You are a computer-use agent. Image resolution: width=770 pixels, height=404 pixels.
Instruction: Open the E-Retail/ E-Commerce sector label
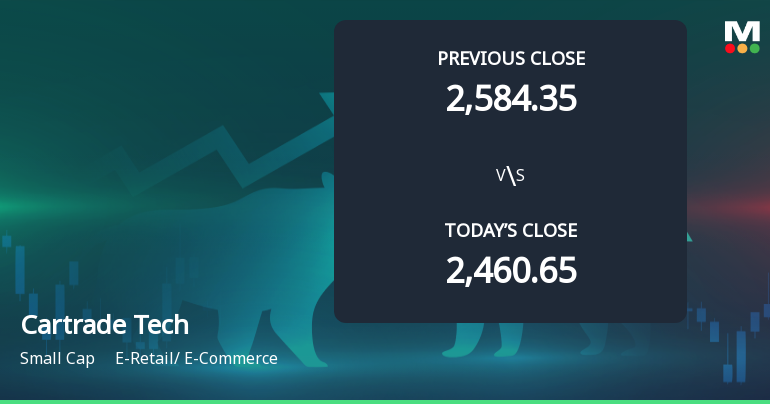coord(196,358)
